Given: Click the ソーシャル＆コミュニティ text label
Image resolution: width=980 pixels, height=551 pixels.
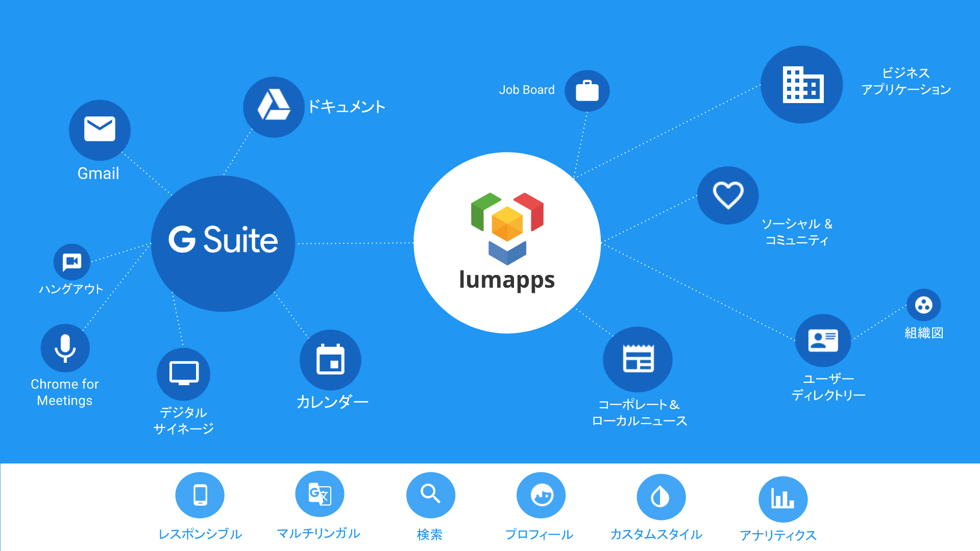Looking at the screenshot, I should 797,232.
